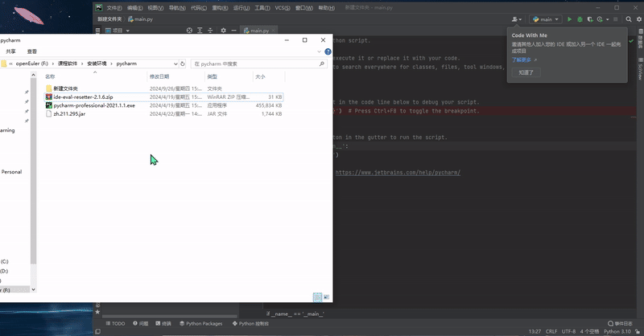The height and width of the screenshot is (336, 644).
Task: Hide the project panel with minus icon
Action: click(233, 31)
